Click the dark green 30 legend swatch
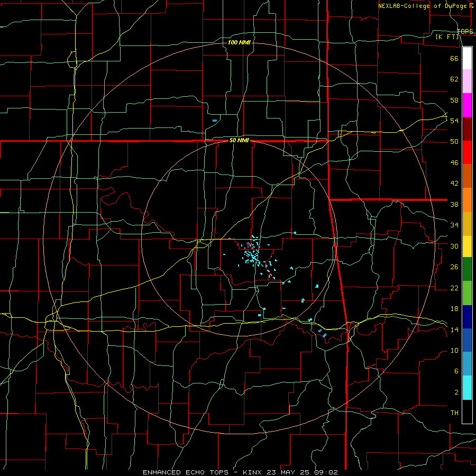This screenshot has width=476, height=476. [x=467, y=269]
